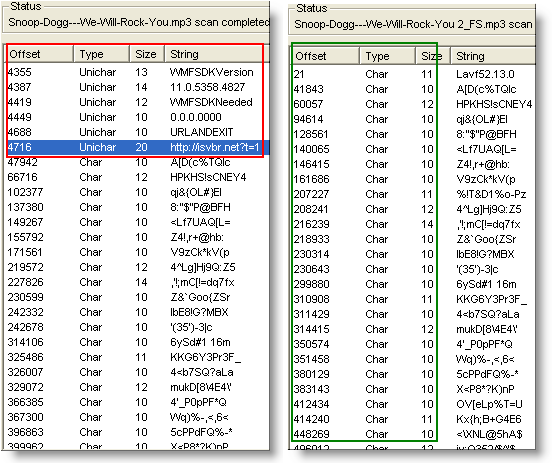Select row at offset 149267

coord(137,222)
